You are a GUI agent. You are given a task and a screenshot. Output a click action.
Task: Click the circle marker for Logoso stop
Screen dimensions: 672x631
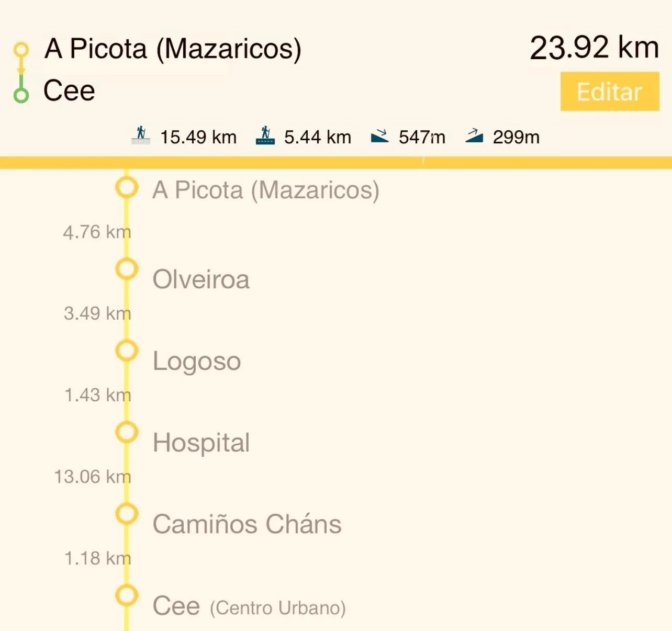pyautogui.click(x=127, y=351)
